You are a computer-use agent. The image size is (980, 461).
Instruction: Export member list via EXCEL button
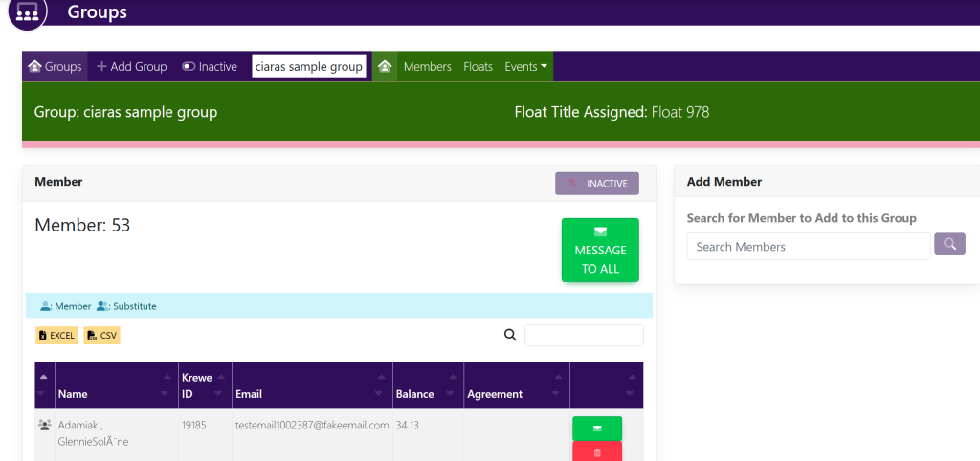coord(56,335)
